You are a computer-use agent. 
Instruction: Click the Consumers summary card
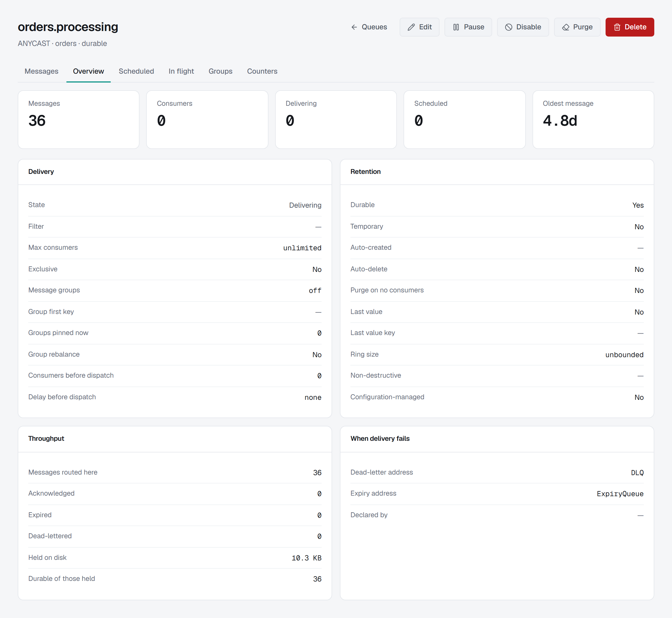coord(207,119)
